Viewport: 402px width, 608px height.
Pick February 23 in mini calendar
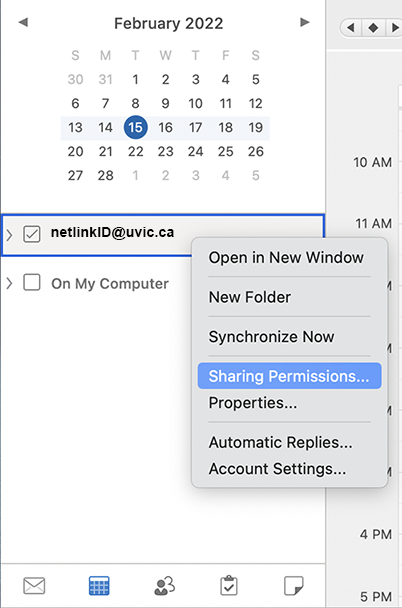tap(166, 151)
